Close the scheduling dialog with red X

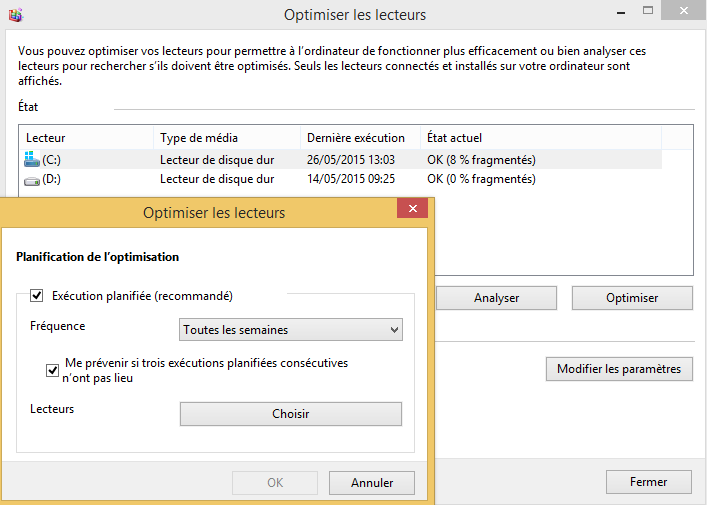[x=412, y=208]
